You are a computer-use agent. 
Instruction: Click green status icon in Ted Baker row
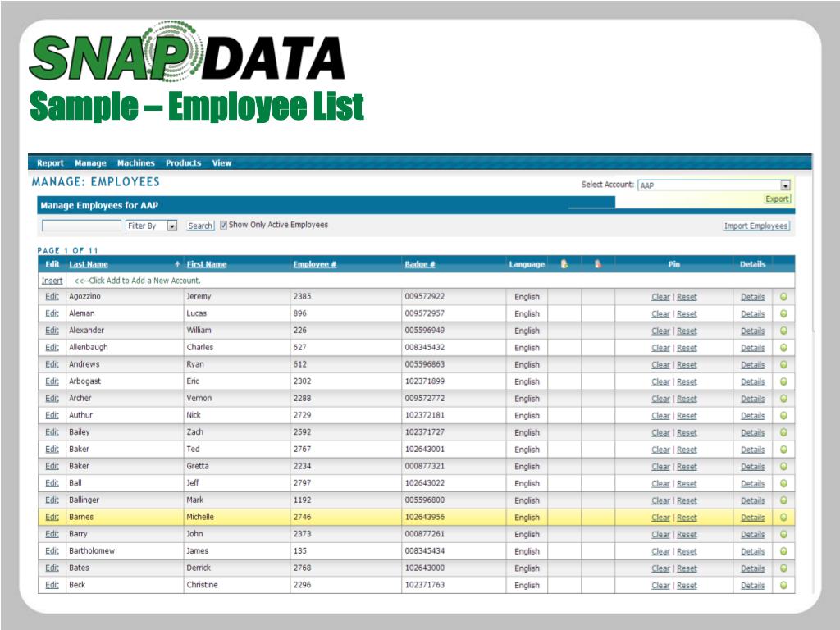click(x=783, y=450)
